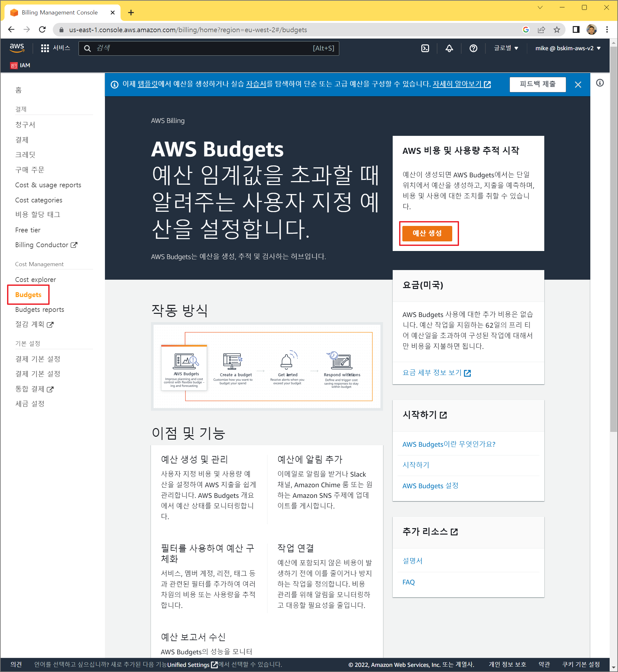Open Cost & usage reports sidebar item

[48, 185]
